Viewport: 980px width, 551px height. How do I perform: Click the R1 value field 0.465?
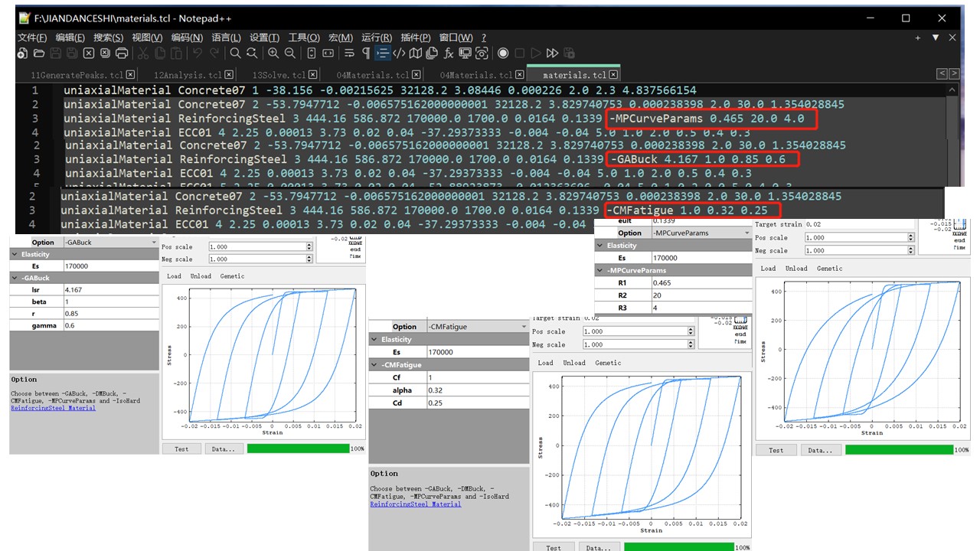pyautogui.click(x=701, y=283)
